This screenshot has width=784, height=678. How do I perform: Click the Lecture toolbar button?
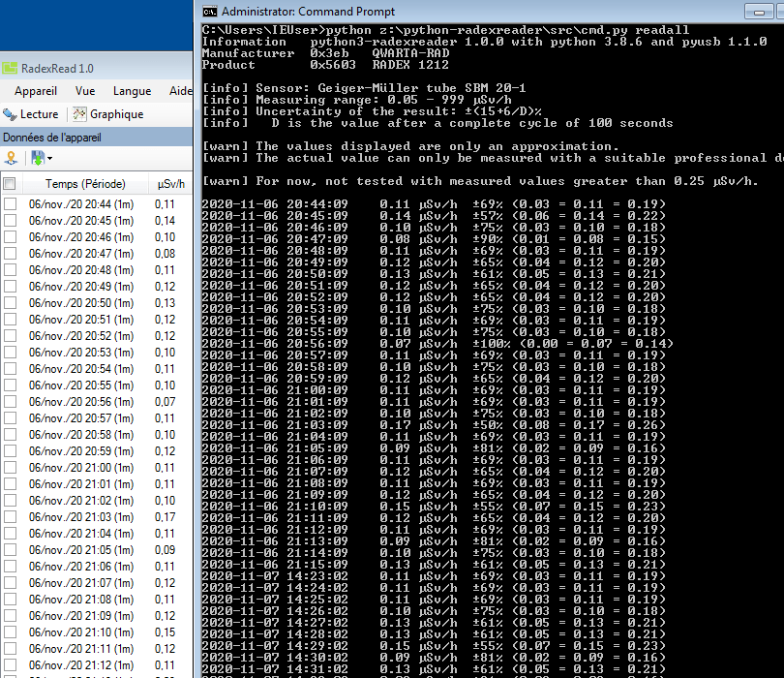point(31,114)
